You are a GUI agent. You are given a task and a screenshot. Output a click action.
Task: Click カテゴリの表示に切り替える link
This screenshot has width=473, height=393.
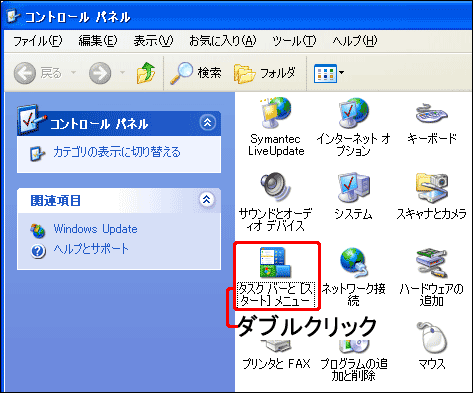(117, 152)
